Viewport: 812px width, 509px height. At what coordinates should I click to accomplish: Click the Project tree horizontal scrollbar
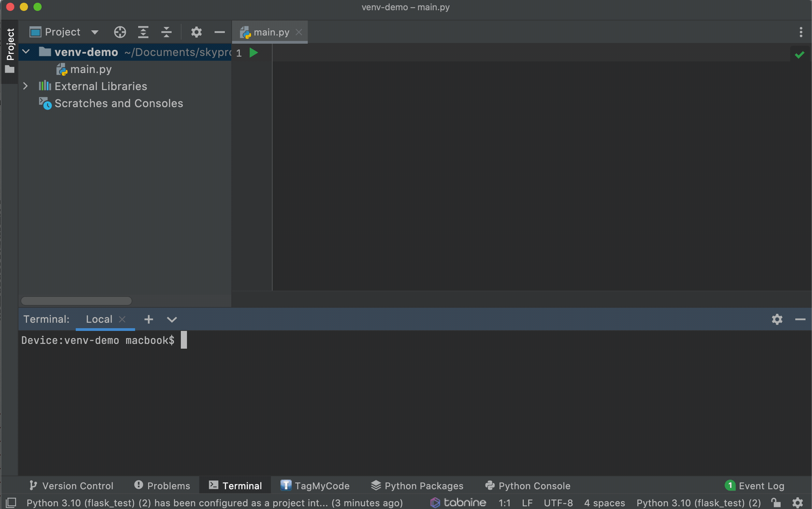[x=76, y=301]
